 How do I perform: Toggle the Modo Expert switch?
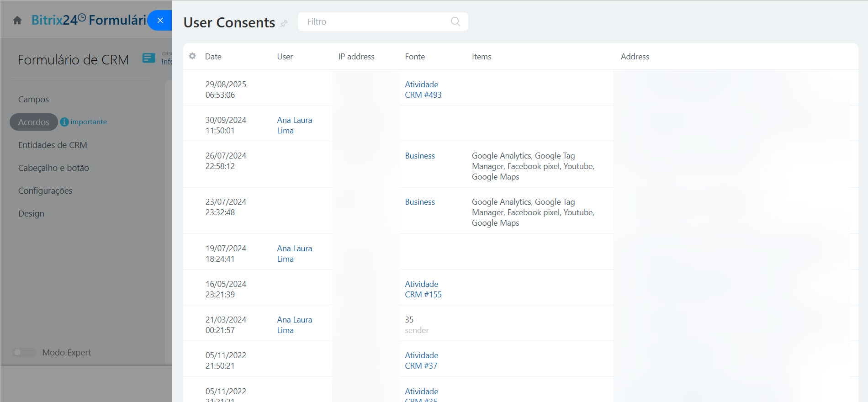(24, 352)
